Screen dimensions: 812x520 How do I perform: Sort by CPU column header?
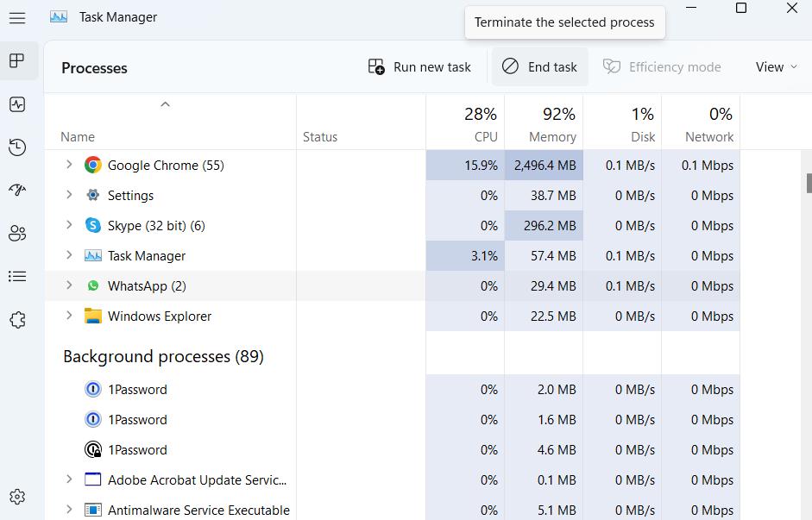pos(465,122)
